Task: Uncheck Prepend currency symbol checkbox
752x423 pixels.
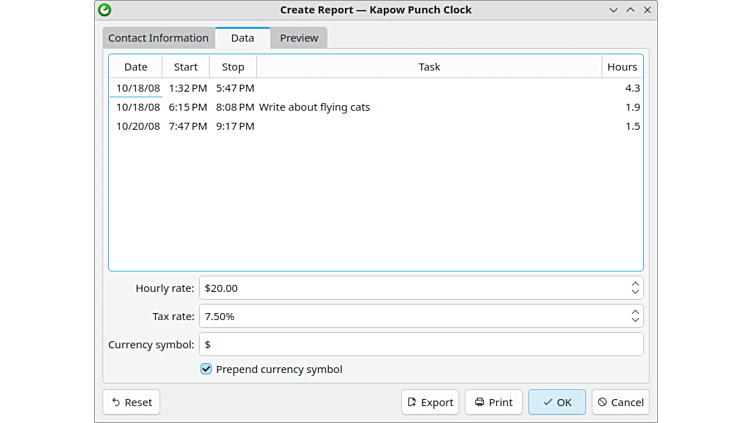Action: pos(206,369)
